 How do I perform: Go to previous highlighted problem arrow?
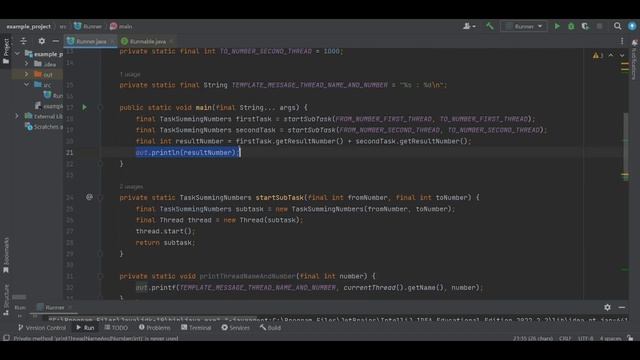611,55
